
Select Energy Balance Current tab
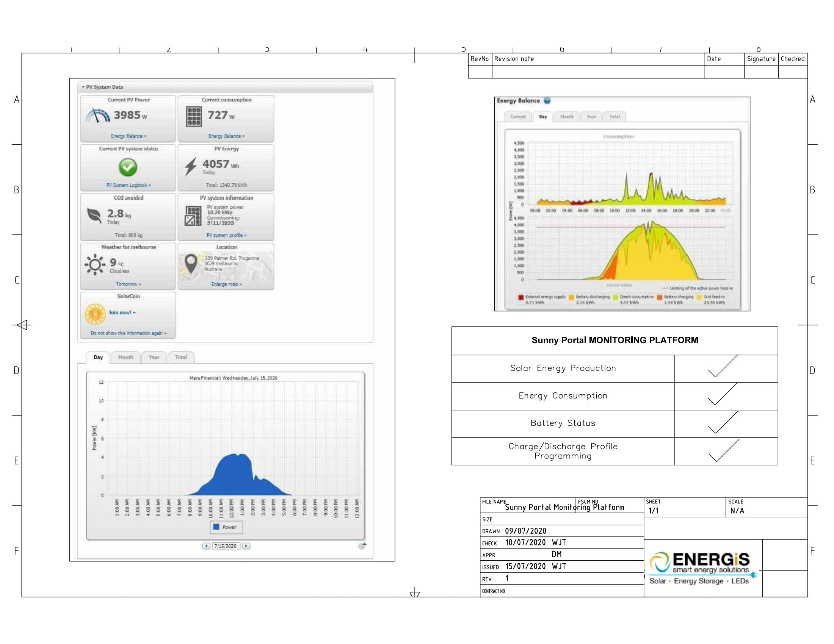point(518,117)
